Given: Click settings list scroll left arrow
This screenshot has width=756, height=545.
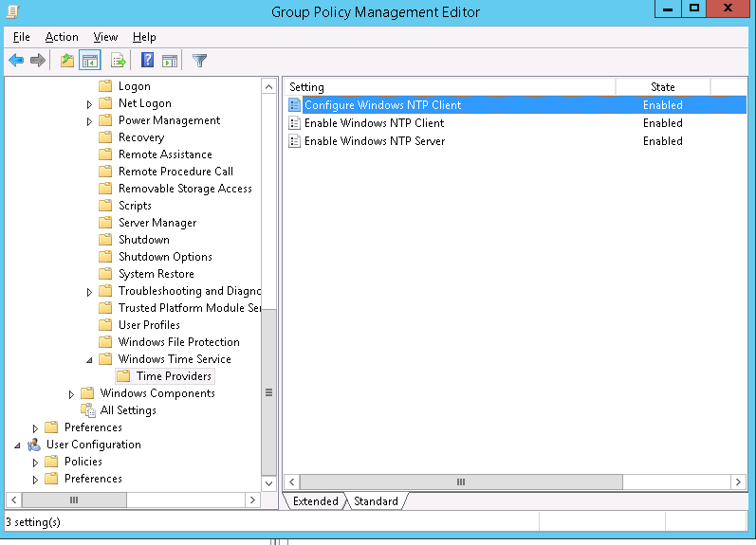Looking at the screenshot, I should (x=292, y=481).
